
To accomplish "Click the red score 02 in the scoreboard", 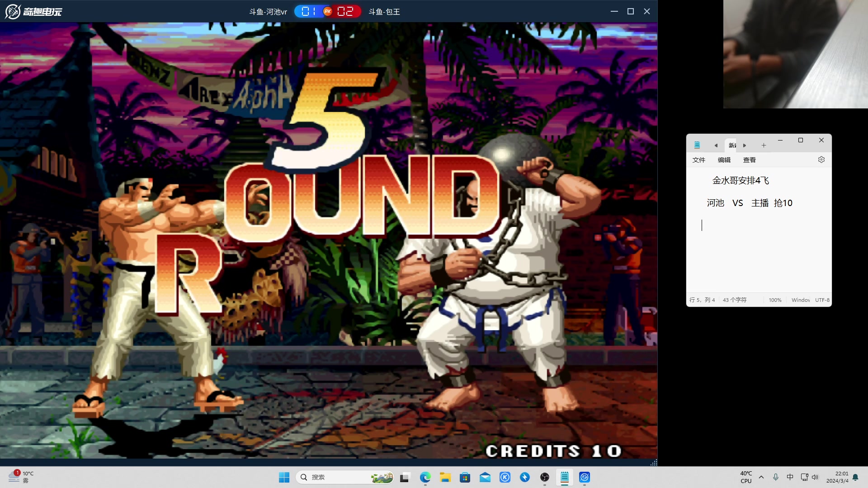I will coord(345,11).
